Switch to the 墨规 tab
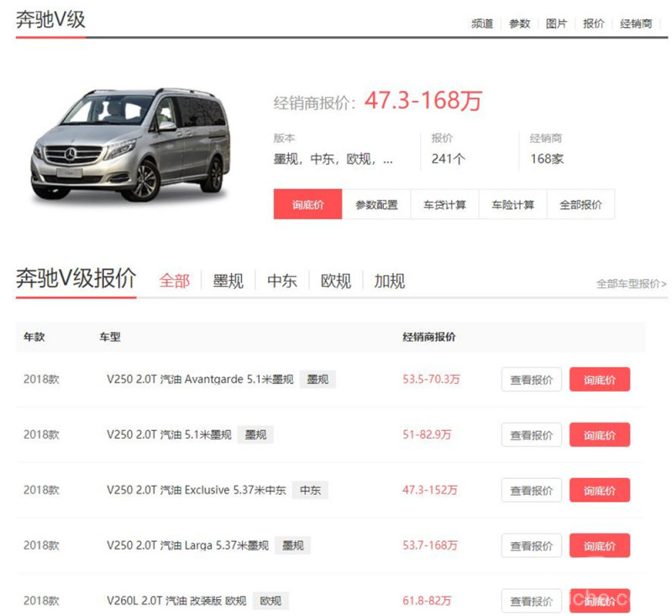Screen dimensions: 672x616 tap(228, 281)
